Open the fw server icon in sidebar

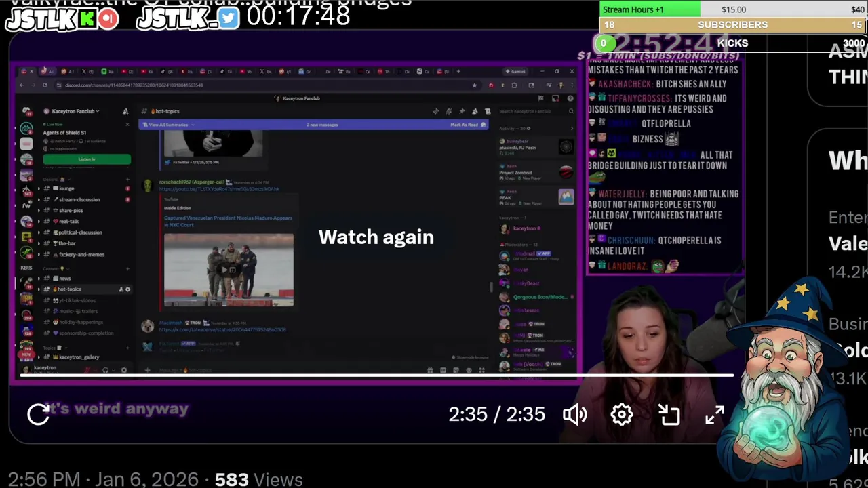(x=26, y=205)
